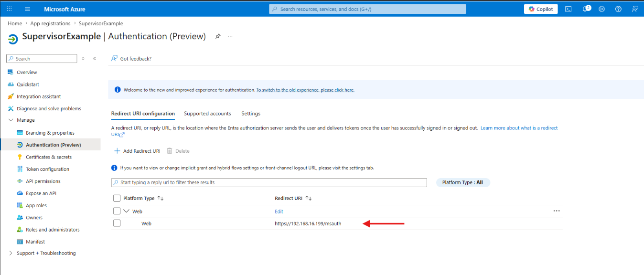Switch to the Settings tab
644x275 pixels.
coord(251,114)
